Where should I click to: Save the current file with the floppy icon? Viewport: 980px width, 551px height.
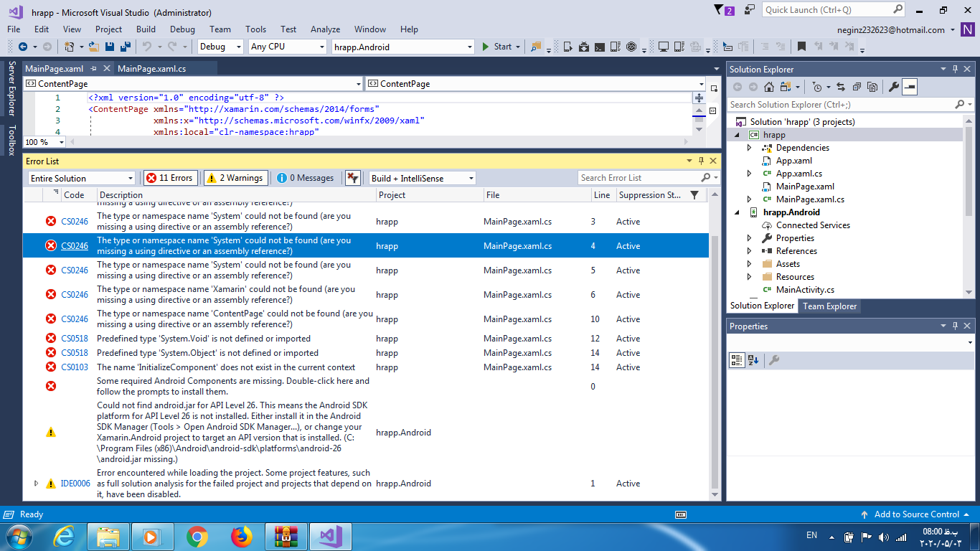[x=110, y=47]
